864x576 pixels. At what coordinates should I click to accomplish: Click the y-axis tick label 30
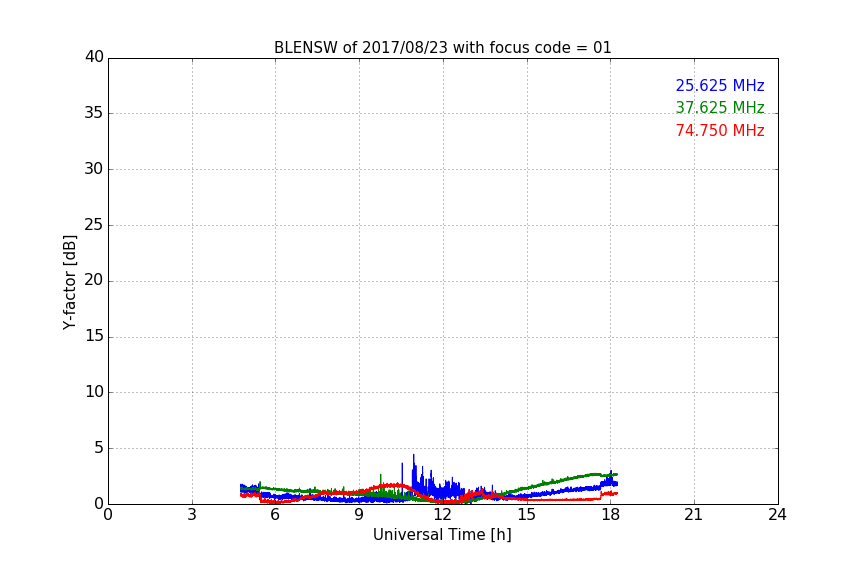94,169
